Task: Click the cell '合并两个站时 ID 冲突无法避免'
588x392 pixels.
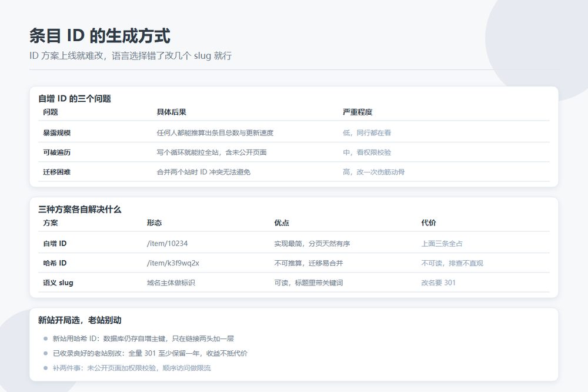Action: (x=203, y=172)
